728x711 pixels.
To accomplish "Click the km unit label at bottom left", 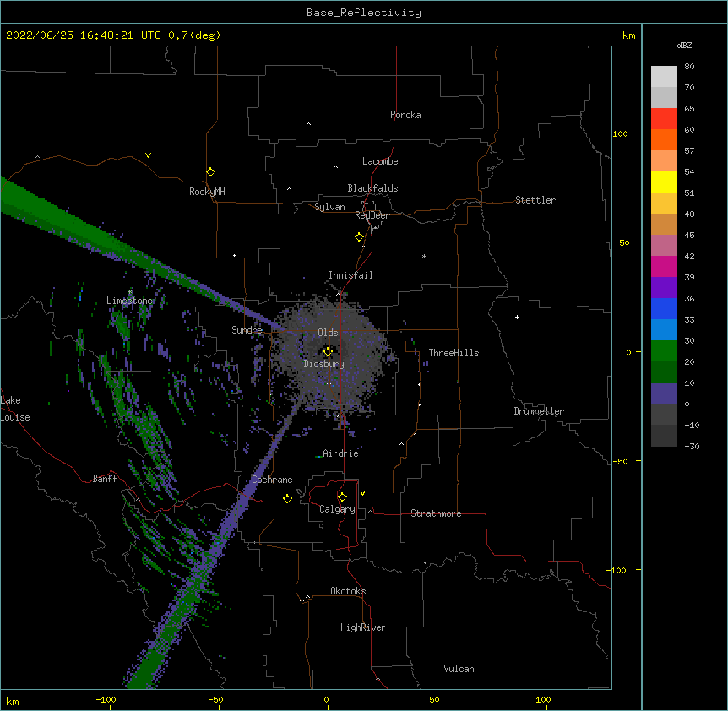I will (x=13, y=701).
